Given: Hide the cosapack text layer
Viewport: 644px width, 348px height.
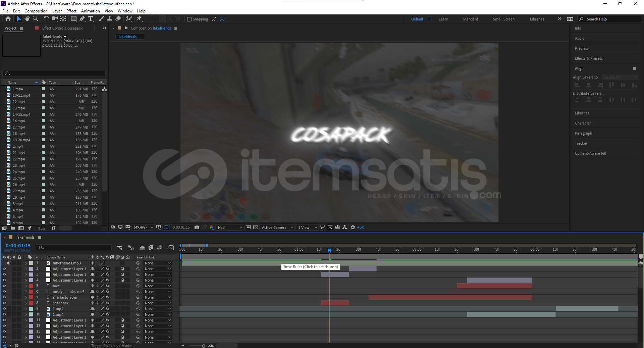Looking at the screenshot, I should coord(4,303).
